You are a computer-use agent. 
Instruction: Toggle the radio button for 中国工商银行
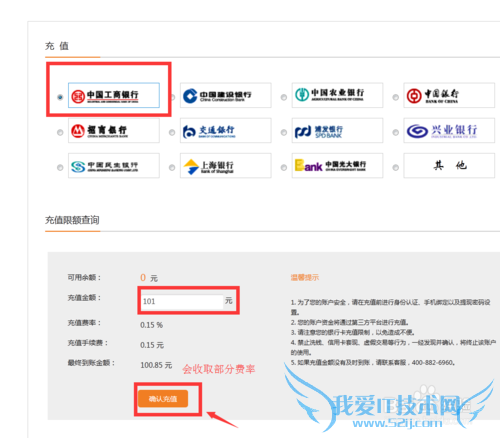click(60, 97)
